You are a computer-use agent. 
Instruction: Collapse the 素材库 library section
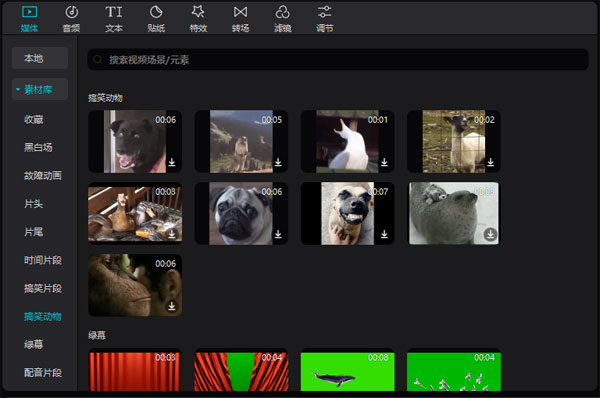pyautogui.click(x=18, y=90)
